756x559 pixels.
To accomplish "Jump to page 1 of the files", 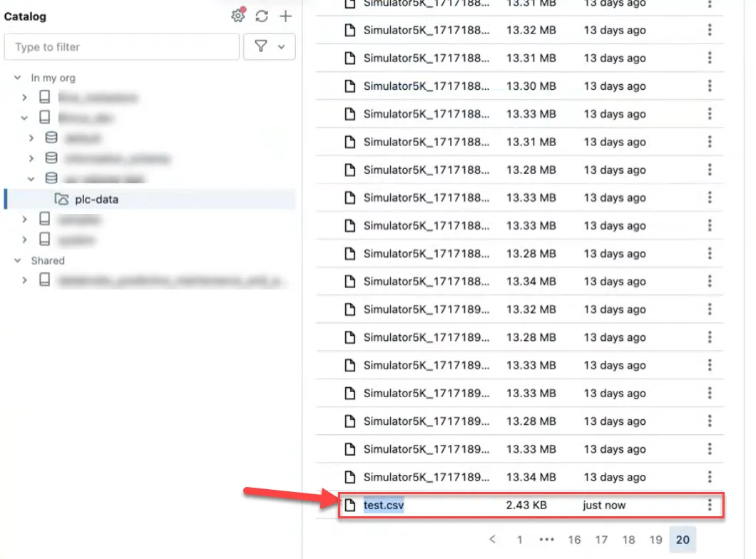I will click(519, 540).
